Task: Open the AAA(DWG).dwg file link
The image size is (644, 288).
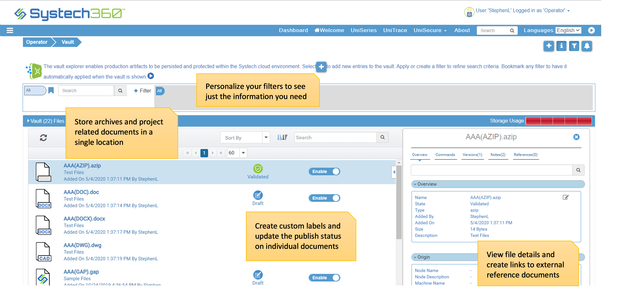Action: pyautogui.click(x=82, y=245)
